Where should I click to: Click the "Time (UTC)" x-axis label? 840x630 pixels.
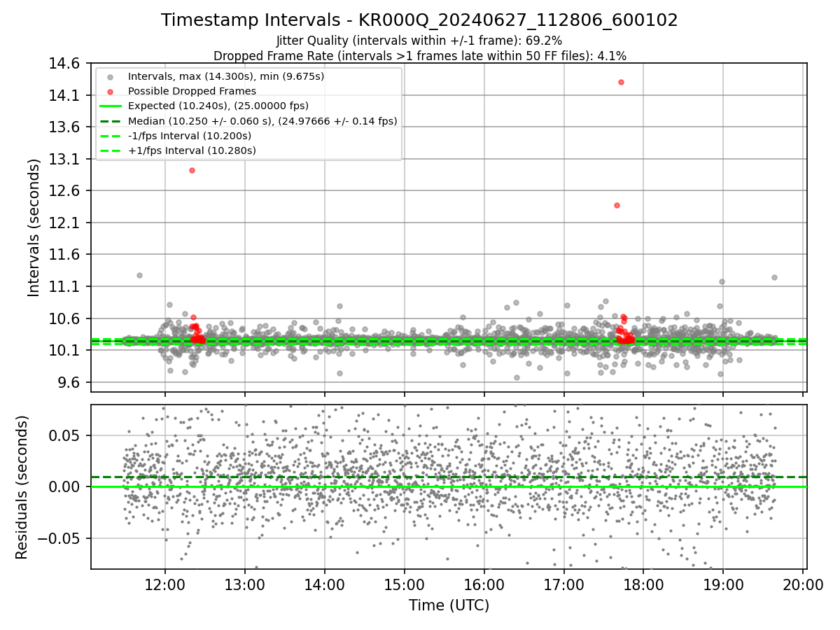449,605
